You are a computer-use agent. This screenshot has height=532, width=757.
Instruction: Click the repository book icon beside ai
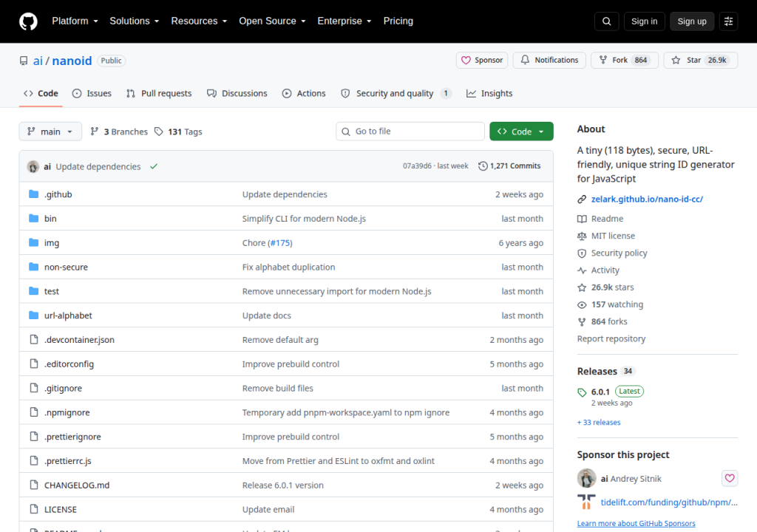click(24, 61)
